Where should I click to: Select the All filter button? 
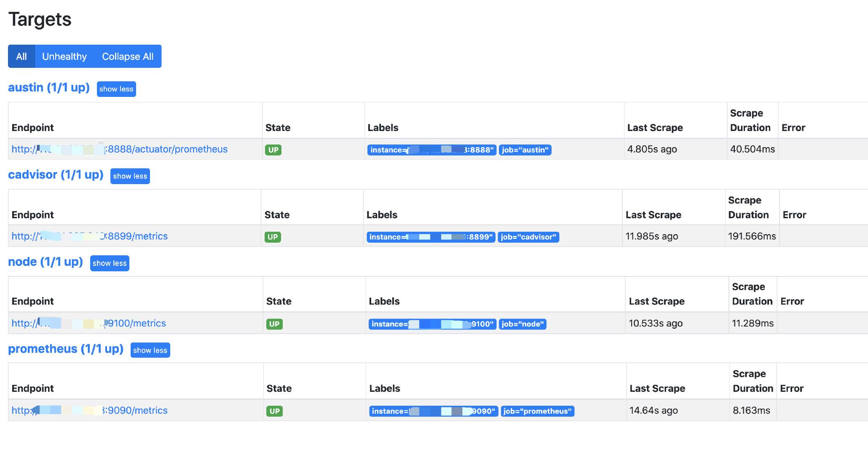pyautogui.click(x=21, y=56)
